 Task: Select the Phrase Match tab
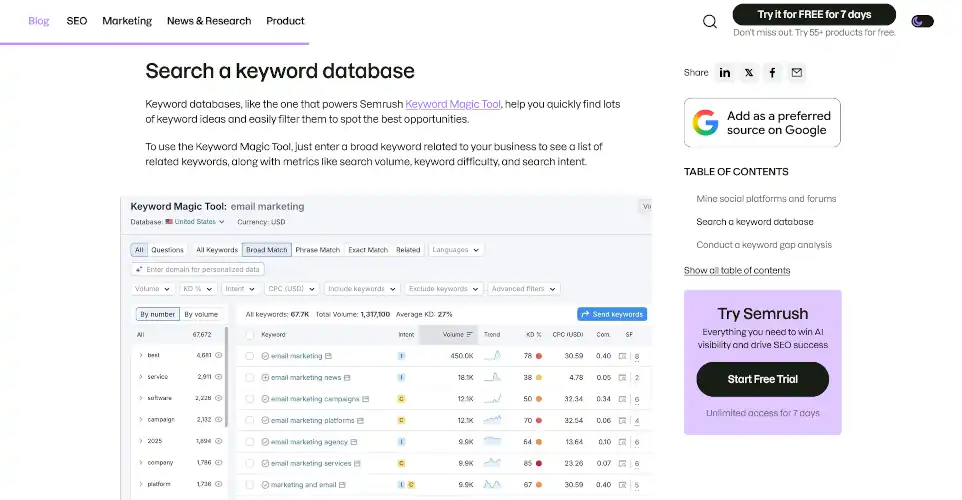[x=317, y=250]
